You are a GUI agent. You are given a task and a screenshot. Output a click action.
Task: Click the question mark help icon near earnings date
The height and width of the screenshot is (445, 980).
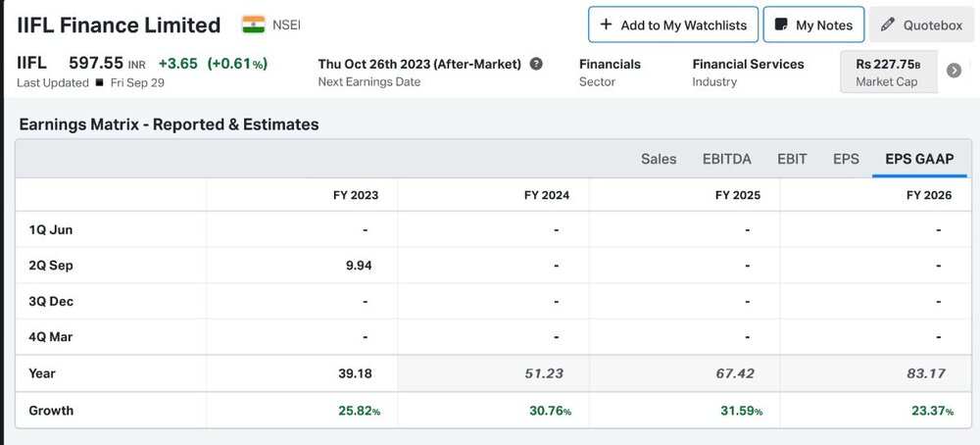(x=536, y=64)
